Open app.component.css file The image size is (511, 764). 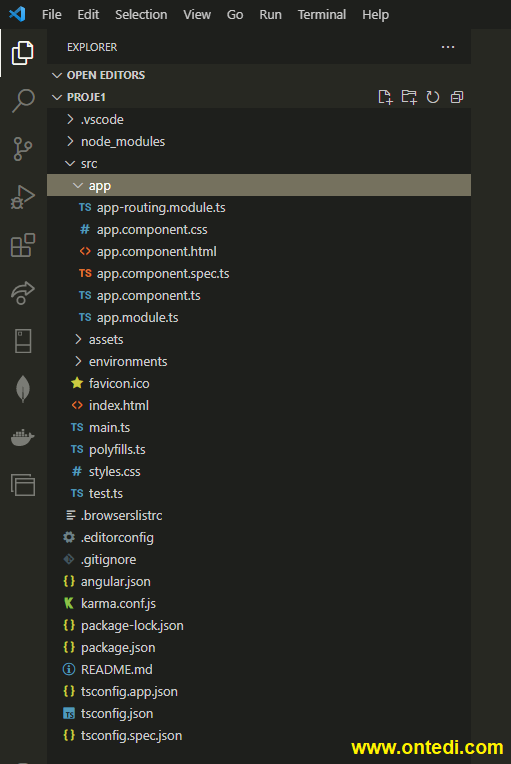coord(259,229)
